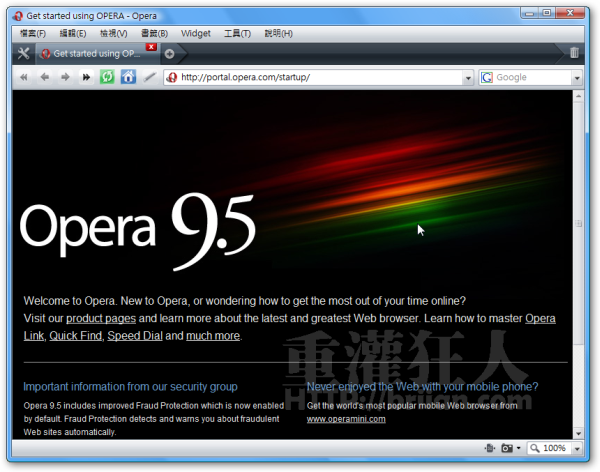
Task: Click the Rewind navigation button
Action: (24, 77)
